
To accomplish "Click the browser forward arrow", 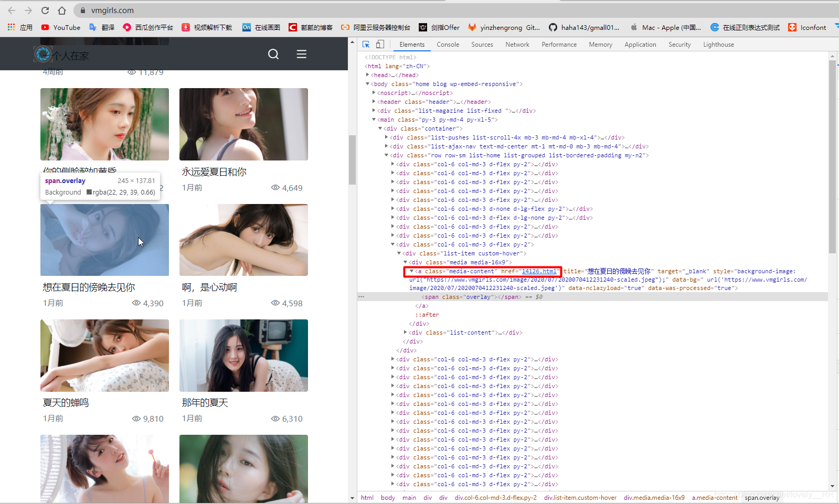I will pyautogui.click(x=28, y=10).
